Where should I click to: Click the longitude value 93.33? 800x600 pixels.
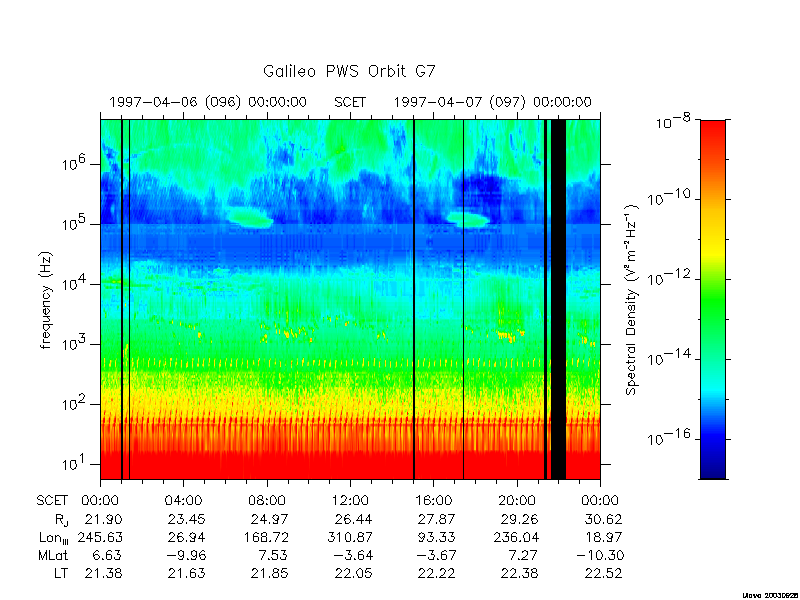[437, 537]
